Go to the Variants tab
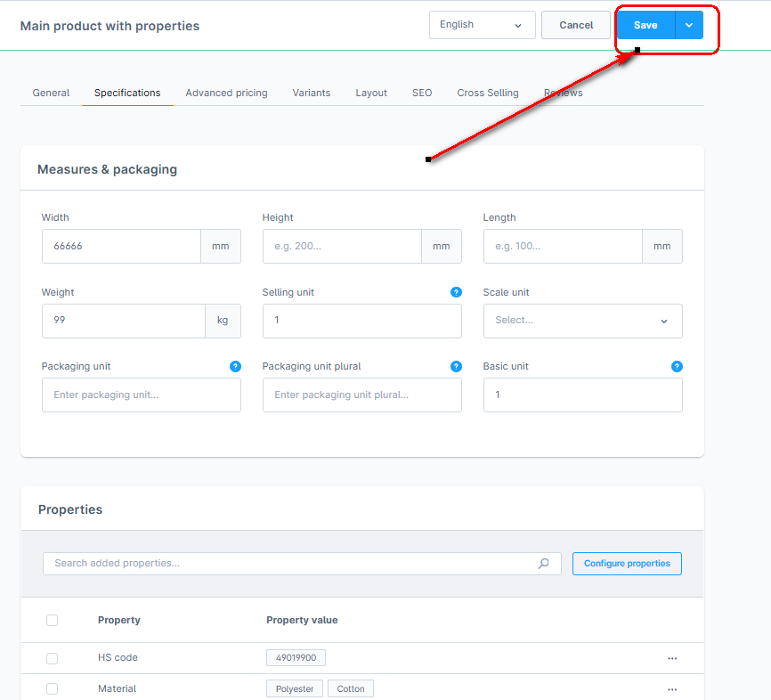 311,93
